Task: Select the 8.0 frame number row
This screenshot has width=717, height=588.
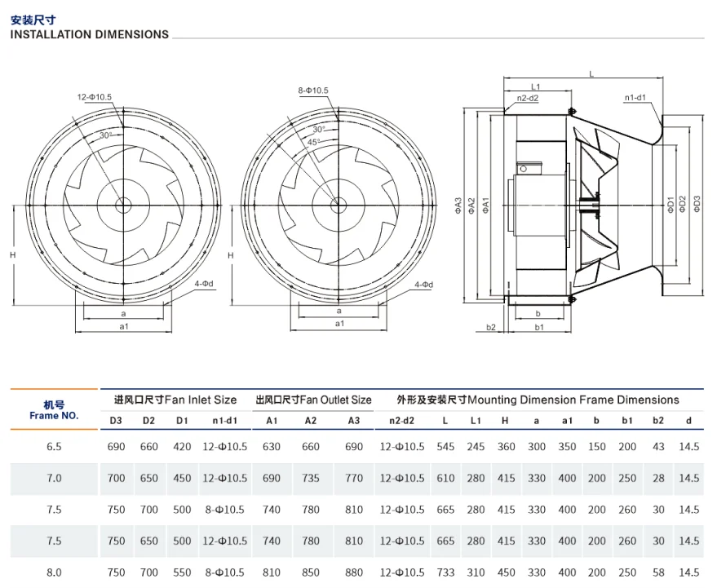Action: click(x=356, y=573)
